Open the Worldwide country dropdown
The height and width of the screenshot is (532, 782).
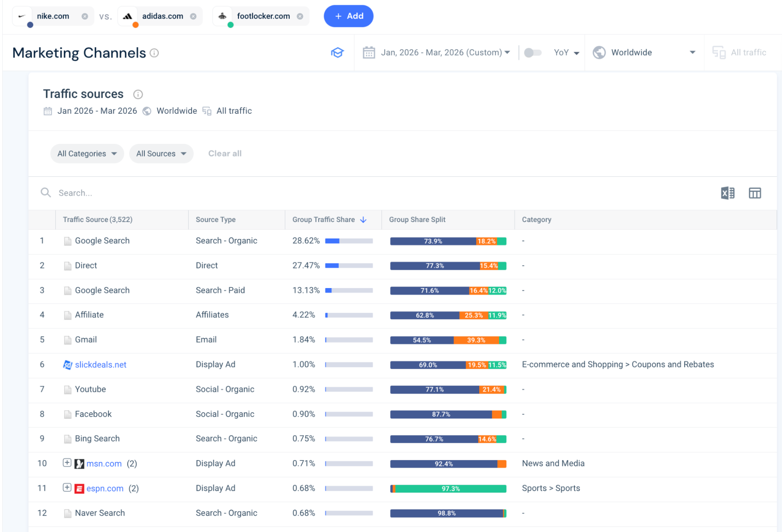click(644, 52)
